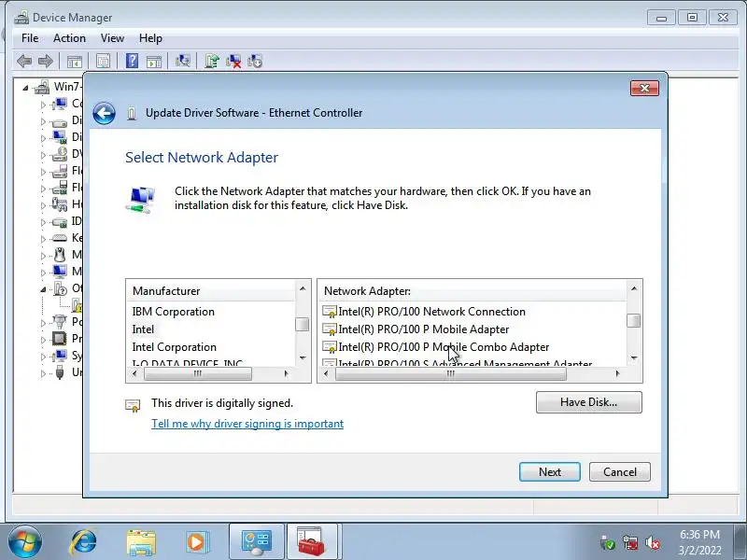The width and height of the screenshot is (747, 560).
Task: Expand the Monitors category triangle
Action: coord(43,273)
